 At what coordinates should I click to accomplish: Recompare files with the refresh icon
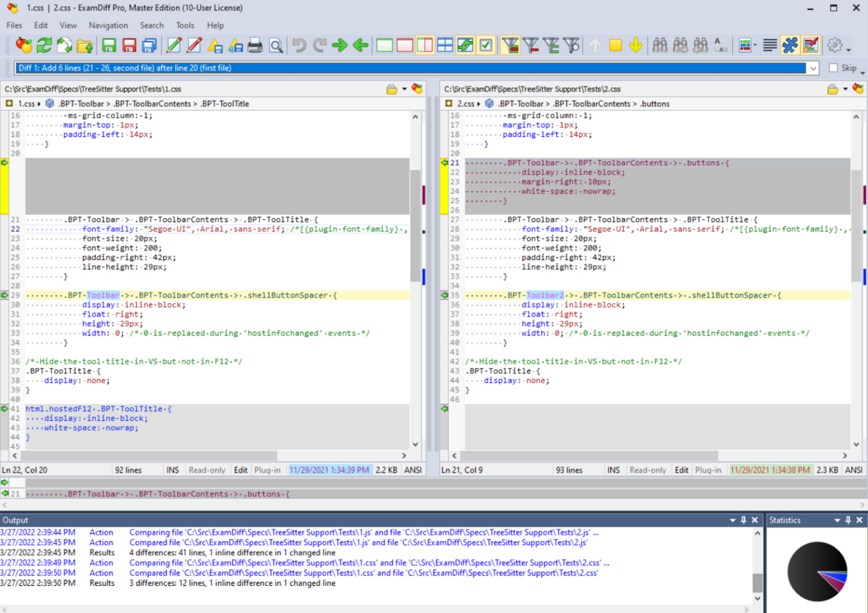pos(45,45)
